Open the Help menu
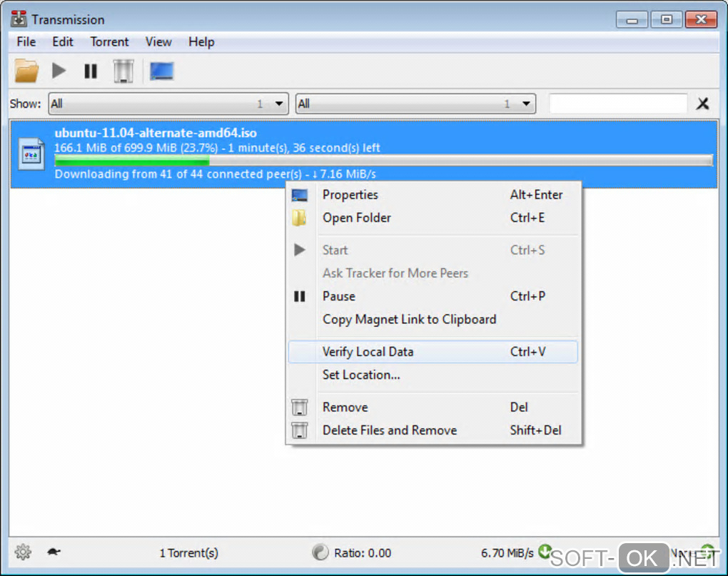The image size is (728, 576). pos(201,42)
